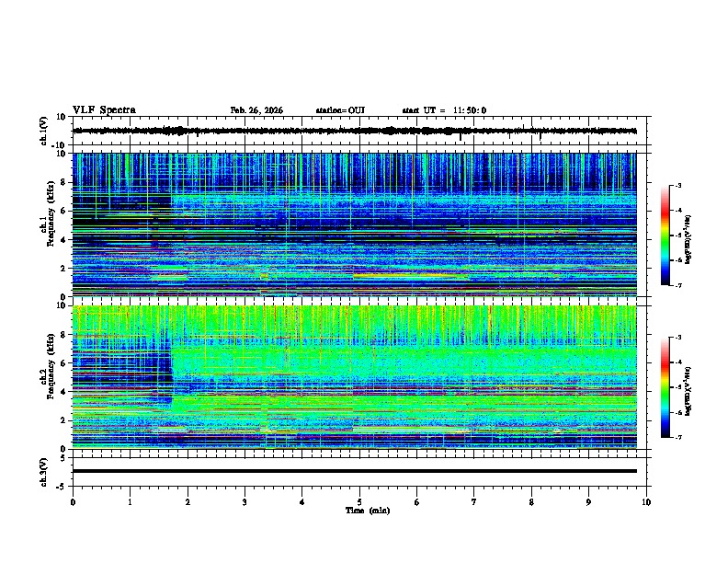Click time axis tick label '7'

click(x=474, y=502)
